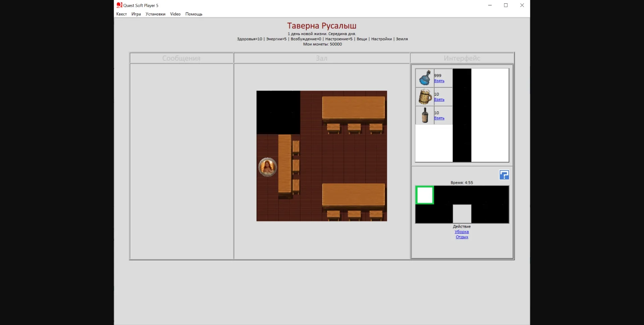Image resolution: width=644 pixels, height=325 pixels.
Task: Open the Помощь menu
Action: click(x=194, y=14)
